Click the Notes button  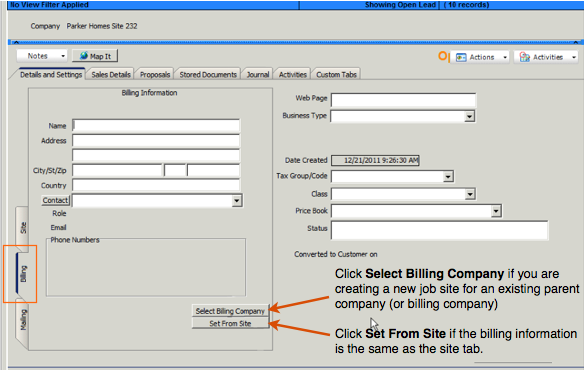pos(42,56)
